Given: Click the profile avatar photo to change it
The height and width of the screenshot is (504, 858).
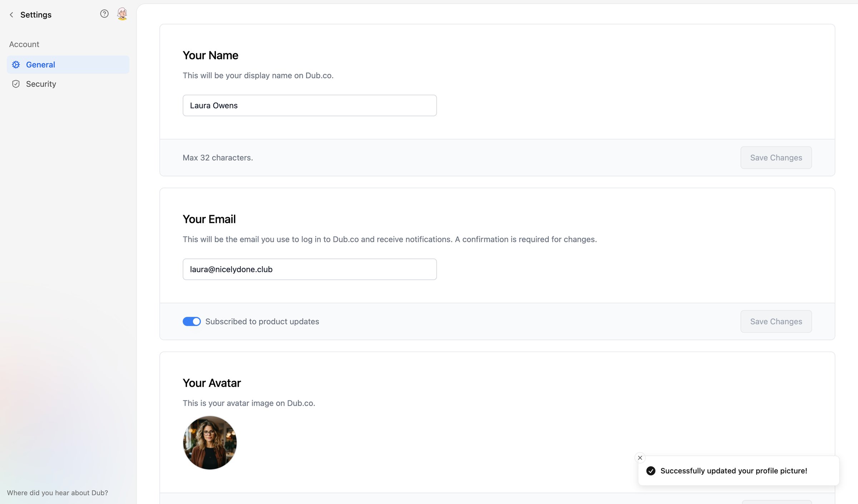Looking at the screenshot, I should 210,443.
